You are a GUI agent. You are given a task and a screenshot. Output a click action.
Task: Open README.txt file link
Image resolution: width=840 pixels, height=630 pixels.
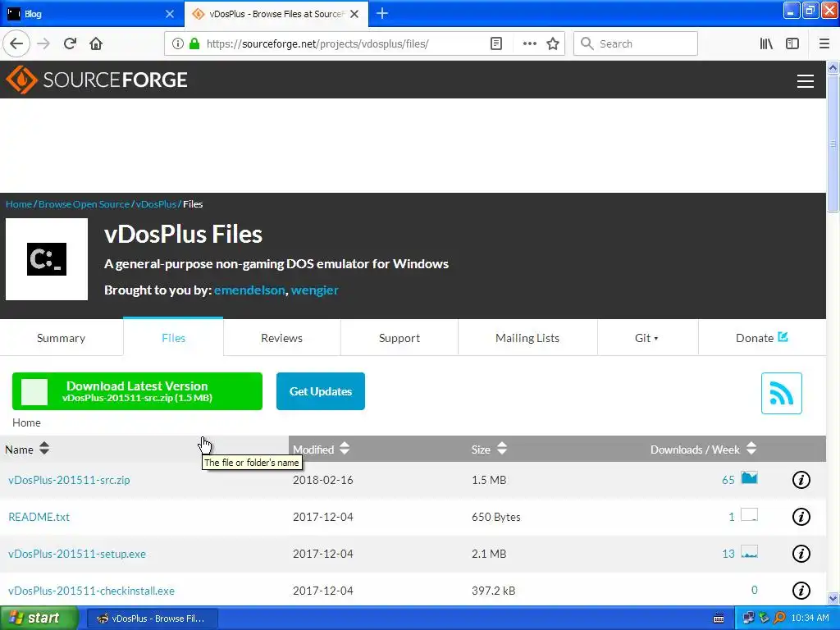coord(39,517)
